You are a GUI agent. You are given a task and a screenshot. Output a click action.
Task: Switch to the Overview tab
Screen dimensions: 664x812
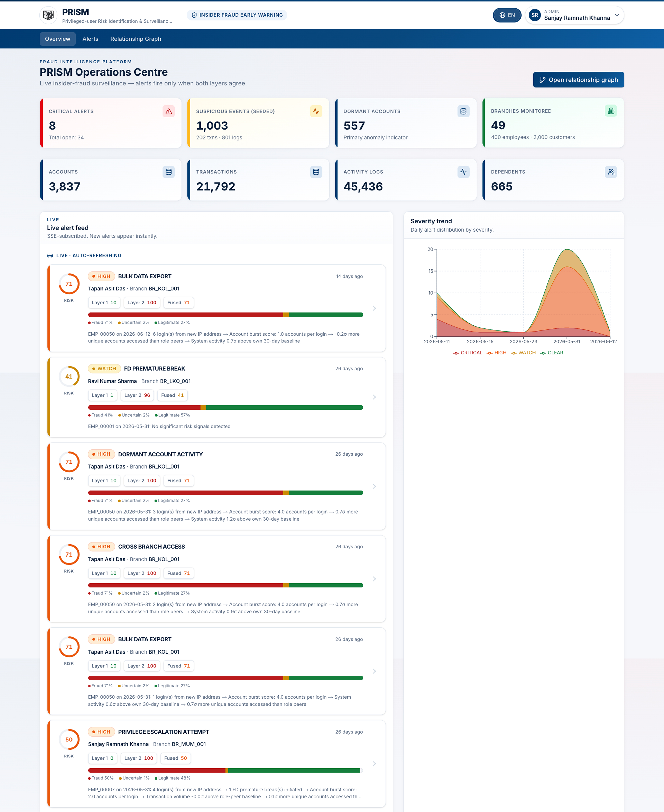tap(58, 39)
